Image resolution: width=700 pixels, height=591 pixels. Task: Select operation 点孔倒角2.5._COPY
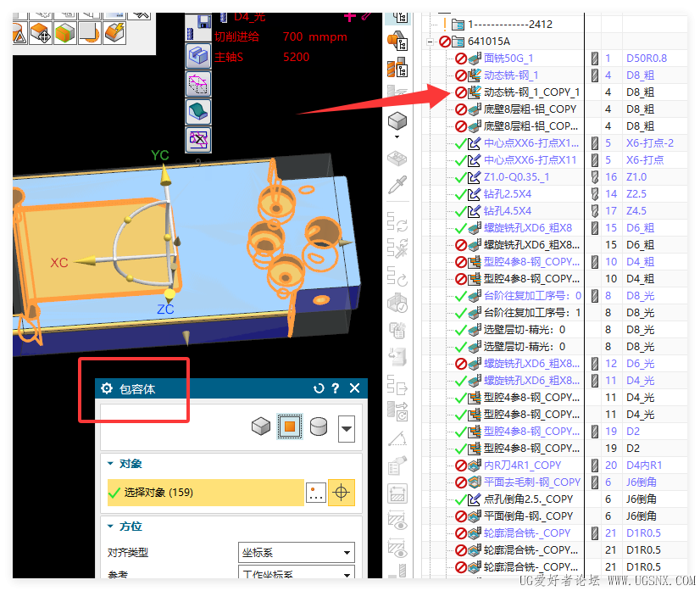click(x=528, y=499)
